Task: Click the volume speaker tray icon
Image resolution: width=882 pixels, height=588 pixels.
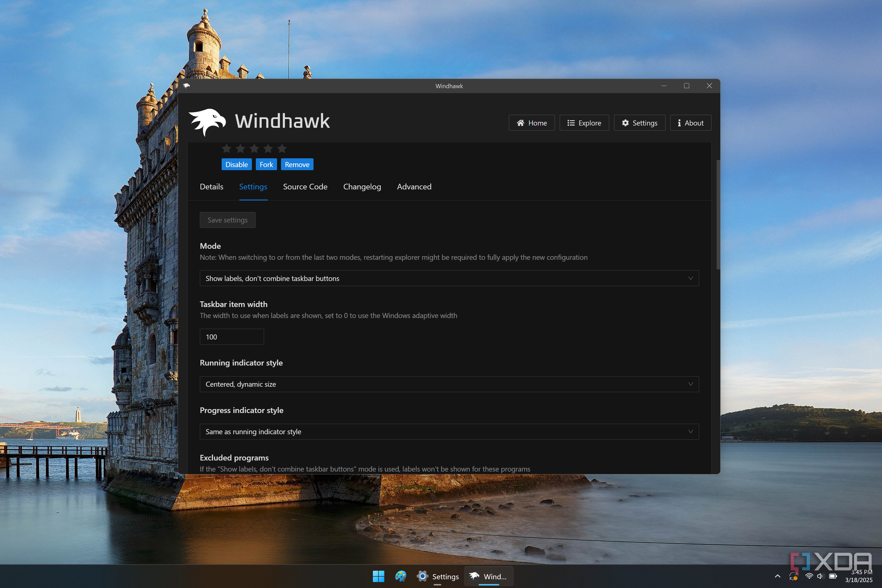Action: click(x=821, y=576)
